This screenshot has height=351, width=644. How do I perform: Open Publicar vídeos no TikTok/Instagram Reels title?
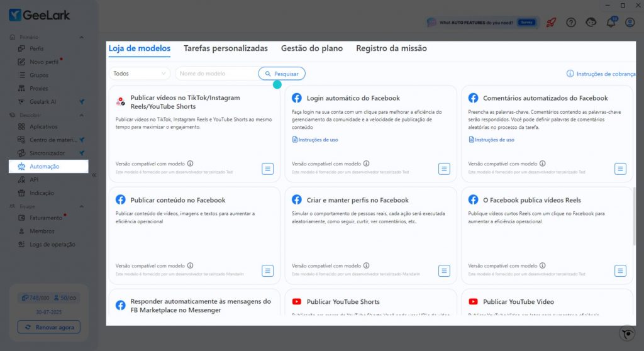click(186, 102)
